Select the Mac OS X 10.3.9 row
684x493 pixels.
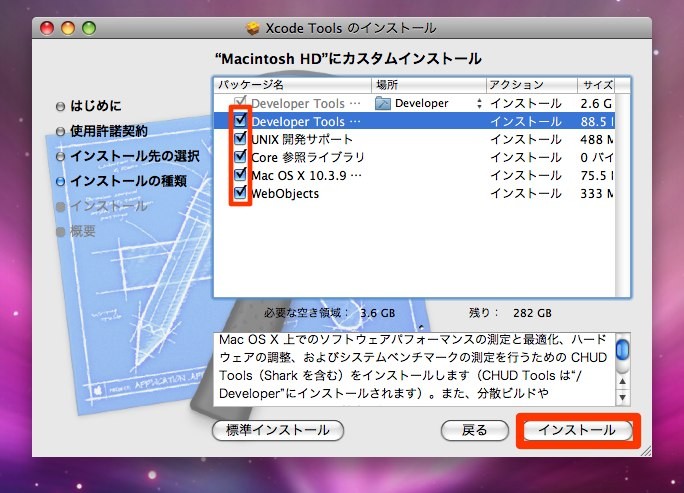coord(414,175)
